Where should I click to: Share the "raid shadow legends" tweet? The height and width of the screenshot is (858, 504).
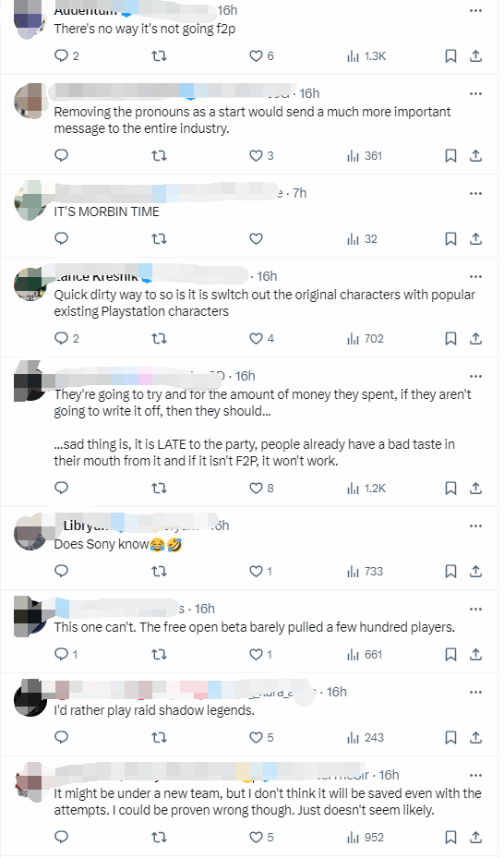coord(475,738)
